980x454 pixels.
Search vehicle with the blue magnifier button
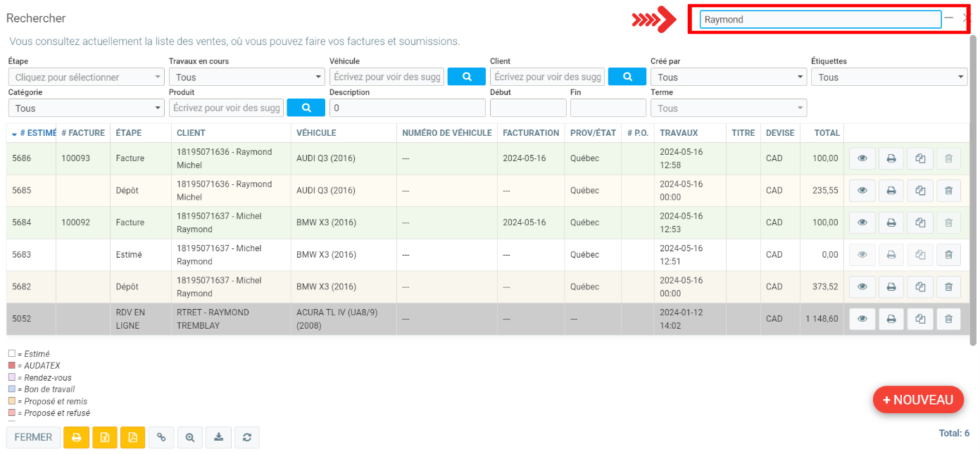pos(466,77)
